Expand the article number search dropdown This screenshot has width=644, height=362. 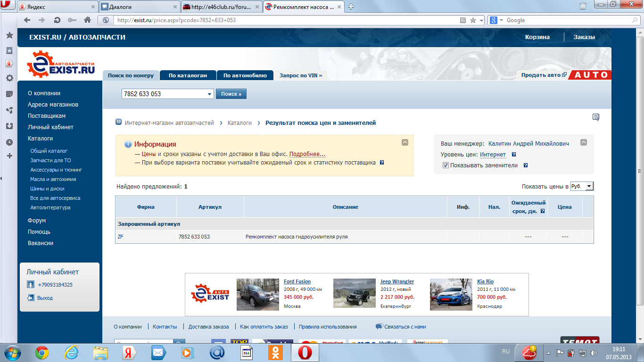[210, 94]
